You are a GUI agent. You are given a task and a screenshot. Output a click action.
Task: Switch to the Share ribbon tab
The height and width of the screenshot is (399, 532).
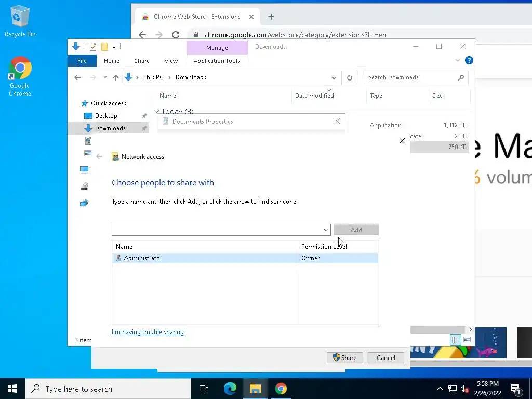(x=142, y=61)
